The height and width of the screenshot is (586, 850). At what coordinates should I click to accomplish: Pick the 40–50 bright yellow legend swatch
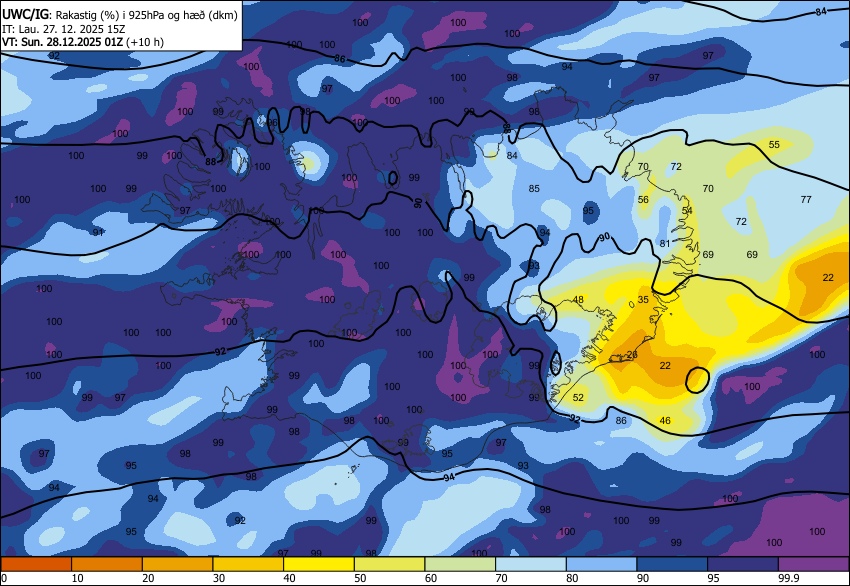[319, 564]
